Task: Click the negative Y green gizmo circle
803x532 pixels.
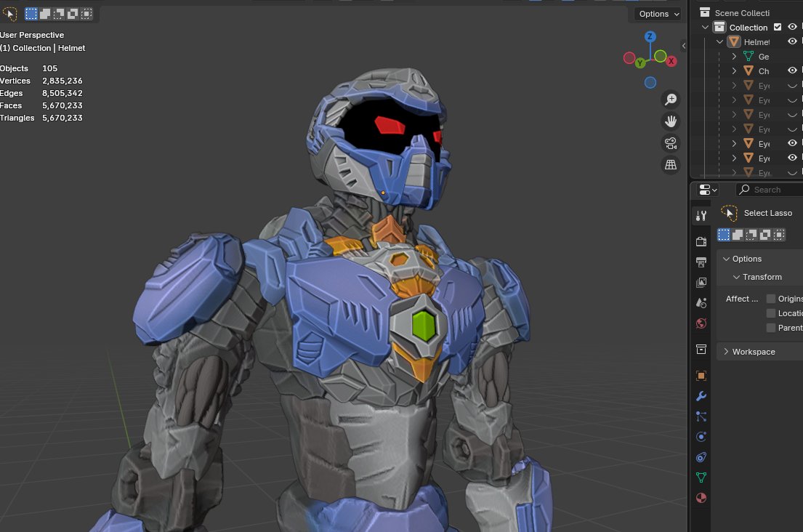Action: click(x=660, y=56)
